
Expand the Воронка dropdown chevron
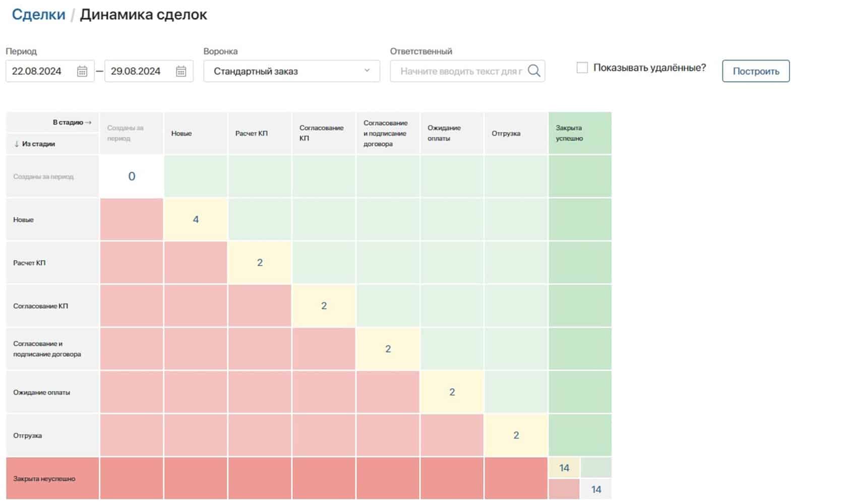pos(367,71)
